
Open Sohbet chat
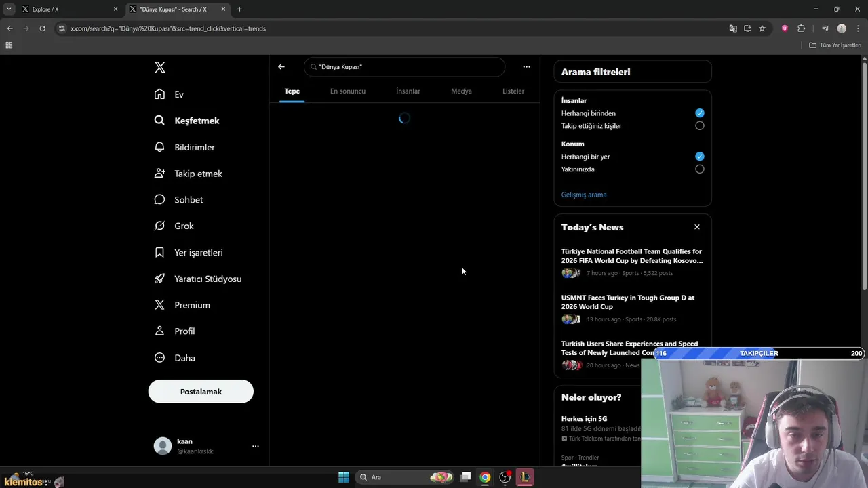coord(179,200)
